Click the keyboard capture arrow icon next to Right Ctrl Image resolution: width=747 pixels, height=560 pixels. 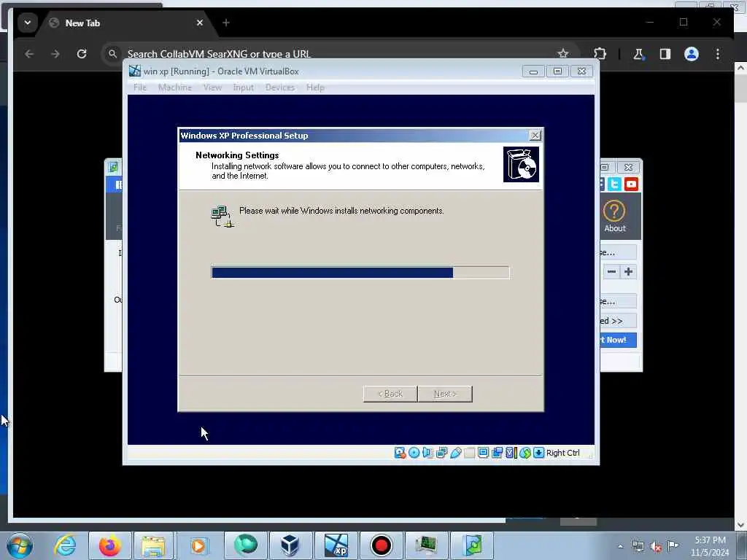[x=539, y=453]
